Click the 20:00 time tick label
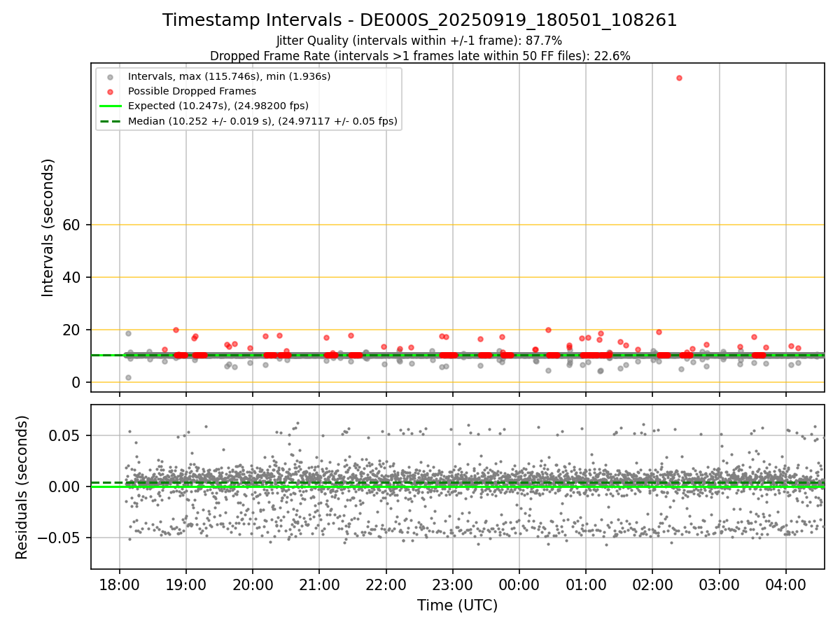 tap(253, 584)
